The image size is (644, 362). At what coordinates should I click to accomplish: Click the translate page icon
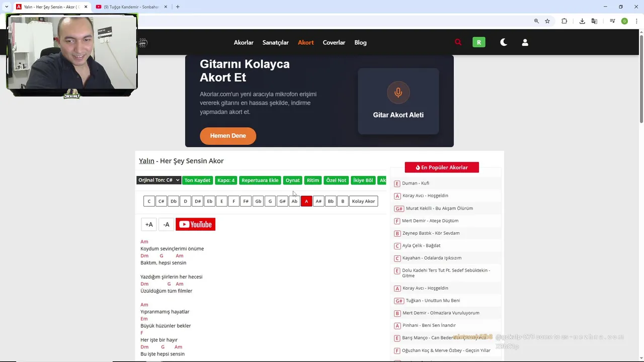tap(594, 21)
